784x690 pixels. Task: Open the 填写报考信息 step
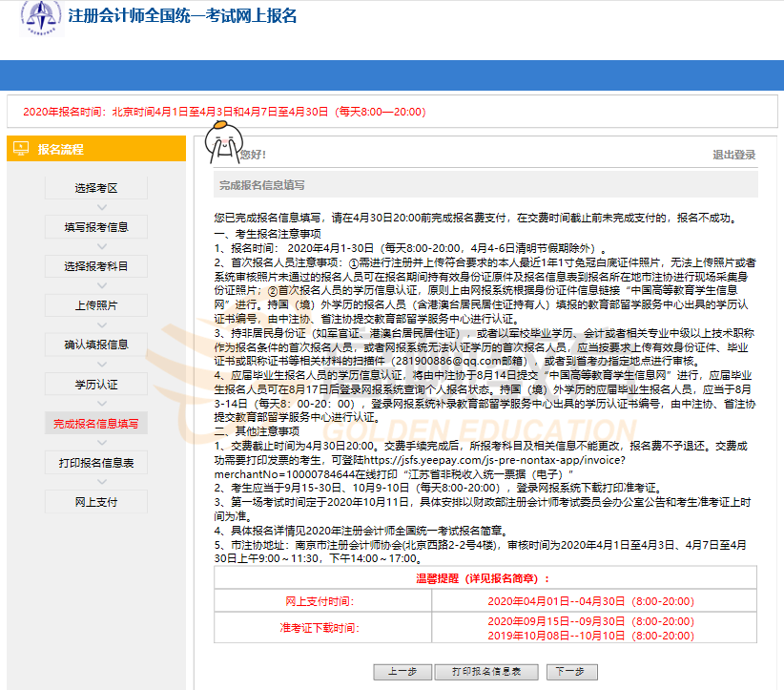pos(95,227)
